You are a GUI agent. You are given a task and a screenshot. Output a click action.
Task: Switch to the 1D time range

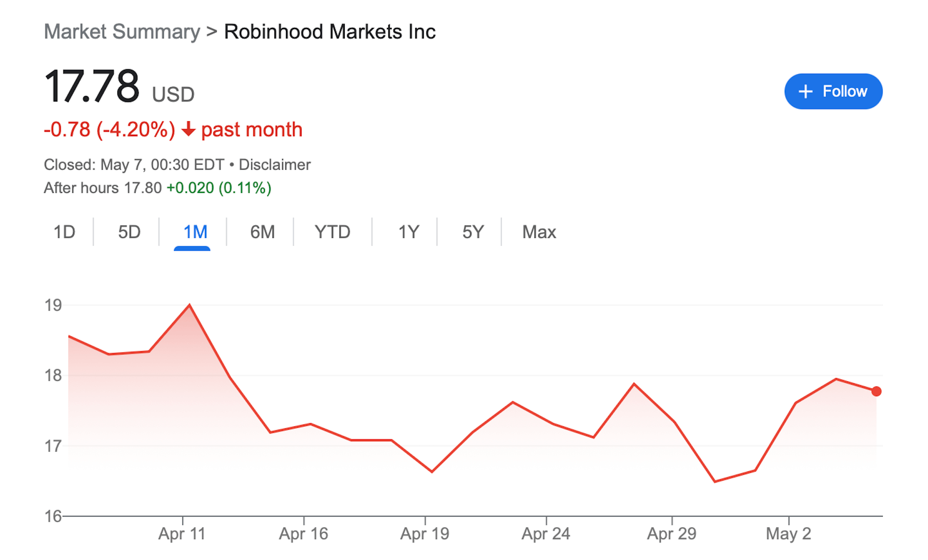pyautogui.click(x=64, y=232)
